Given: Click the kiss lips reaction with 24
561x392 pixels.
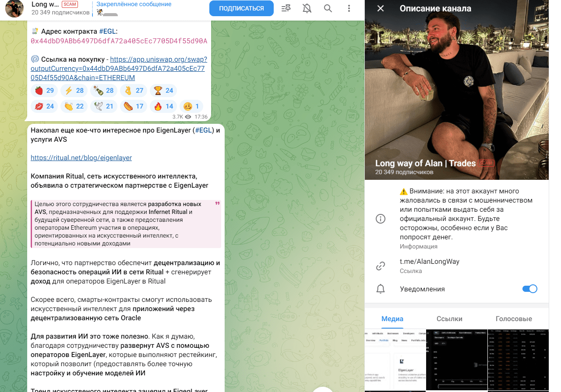Looking at the screenshot, I should click(44, 106).
